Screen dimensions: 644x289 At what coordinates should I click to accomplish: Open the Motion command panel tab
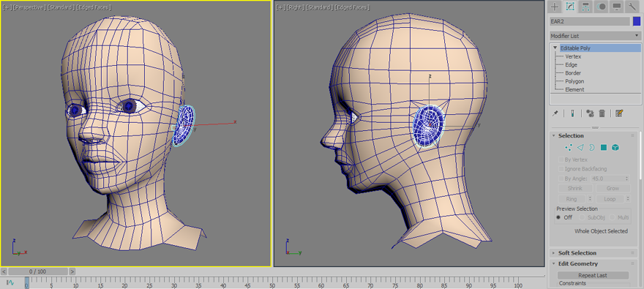click(602, 7)
